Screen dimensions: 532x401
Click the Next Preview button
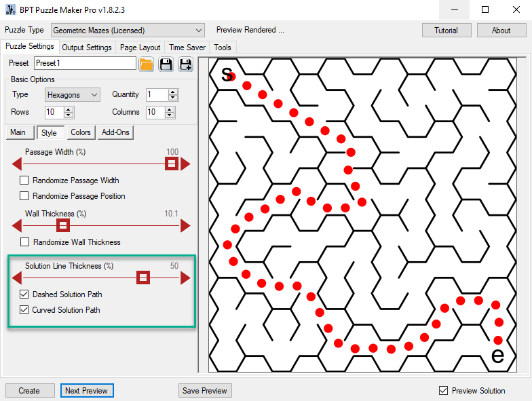click(87, 391)
